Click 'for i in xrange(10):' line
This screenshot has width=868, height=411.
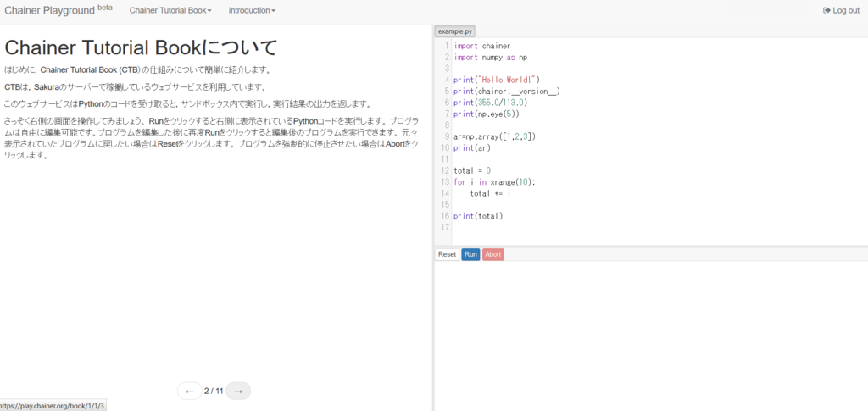(494, 182)
